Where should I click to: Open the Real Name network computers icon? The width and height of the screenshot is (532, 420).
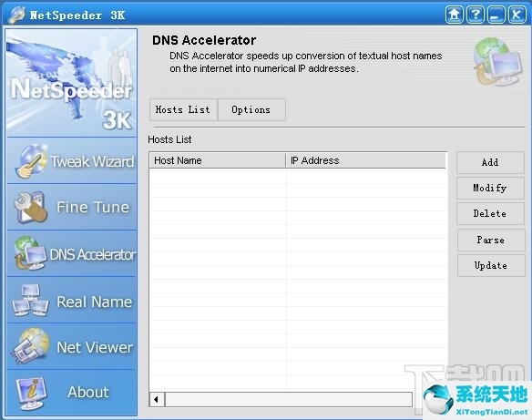point(30,301)
